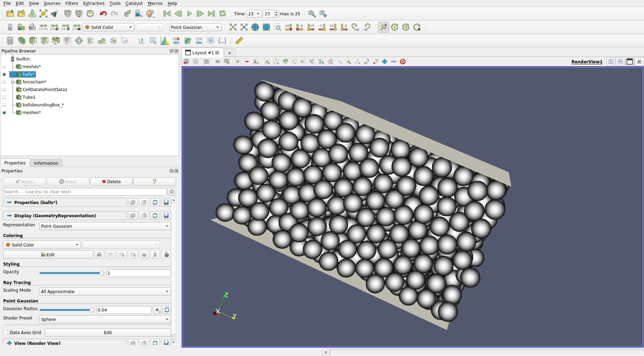644x356 pixels.
Task: Adjust the Opacity slider
Action: (72, 273)
